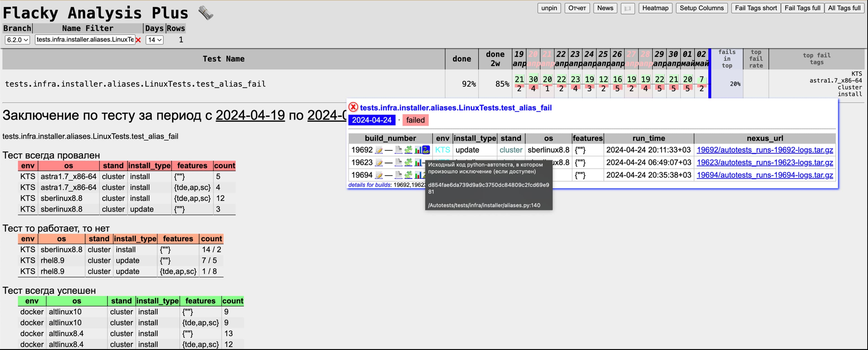The image size is (868, 350).
Task: Click the done 2w column header
Action: point(495,59)
